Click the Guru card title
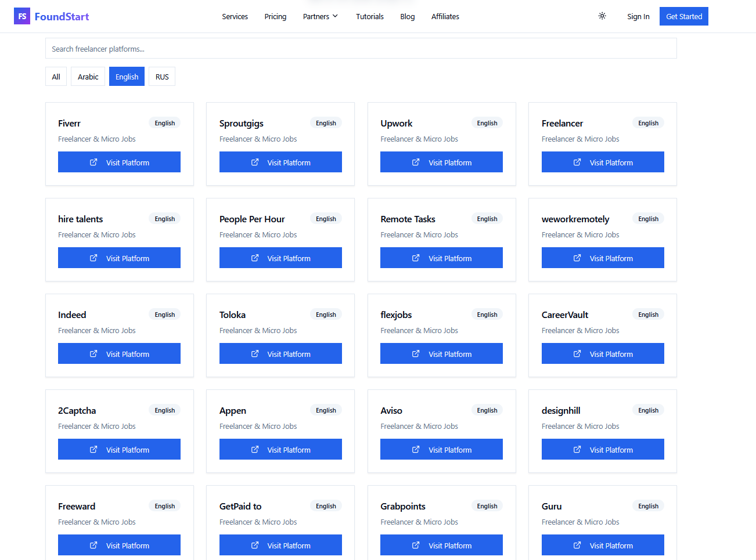The image size is (756, 560). [552, 506]
